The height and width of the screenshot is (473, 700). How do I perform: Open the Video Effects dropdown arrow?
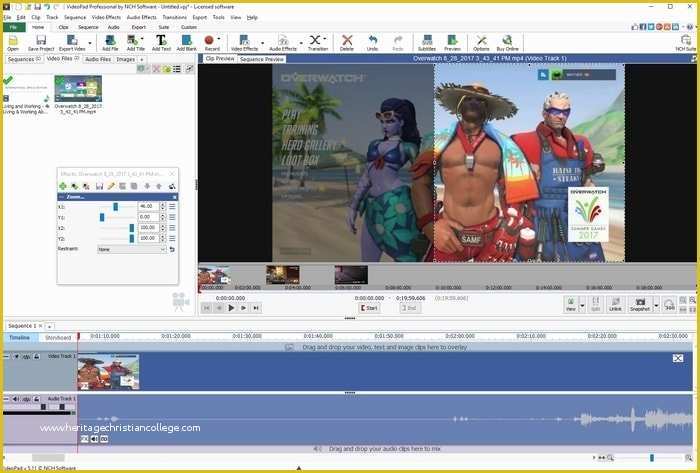pos(262,43)
